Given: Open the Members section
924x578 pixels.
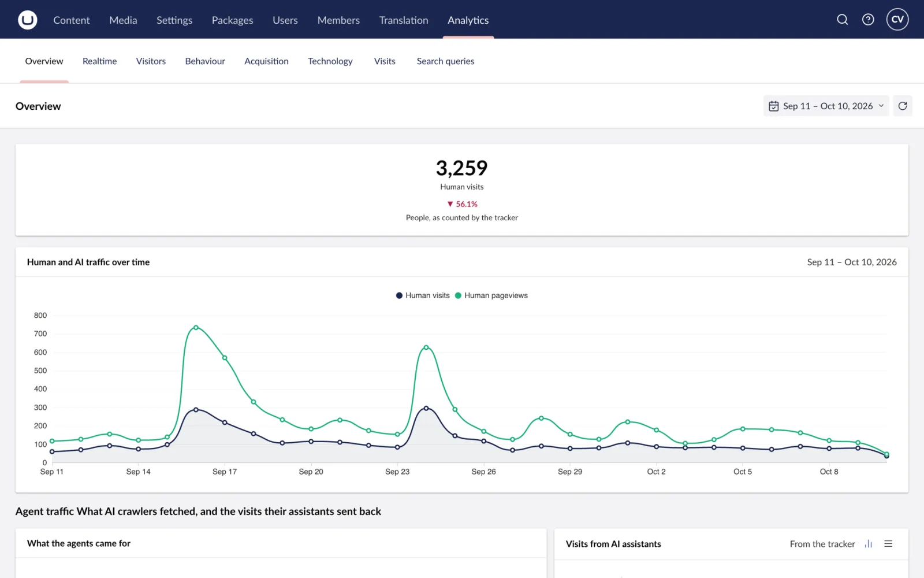Looking at the screenshot, I should tap(338, 20).
